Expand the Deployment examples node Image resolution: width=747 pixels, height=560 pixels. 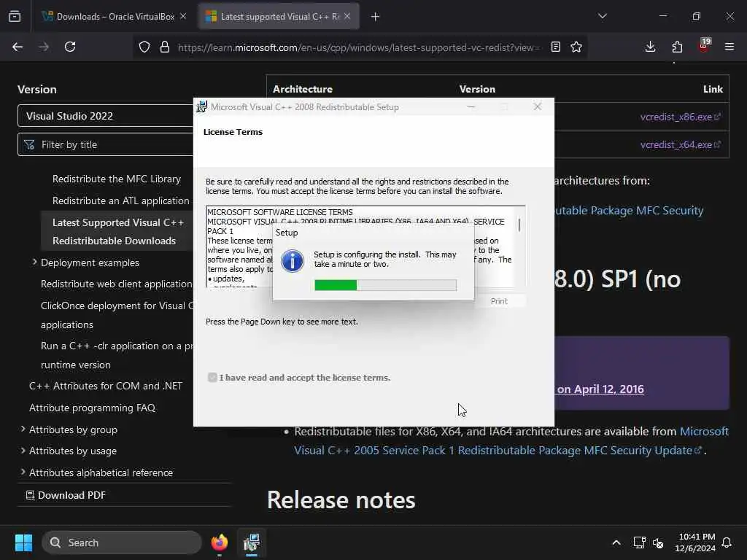click(34, 262)
